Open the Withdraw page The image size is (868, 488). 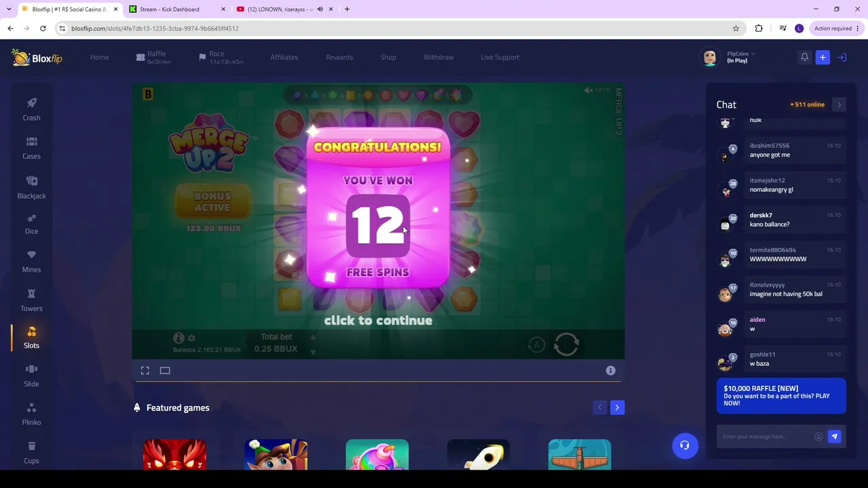[439, 58]
